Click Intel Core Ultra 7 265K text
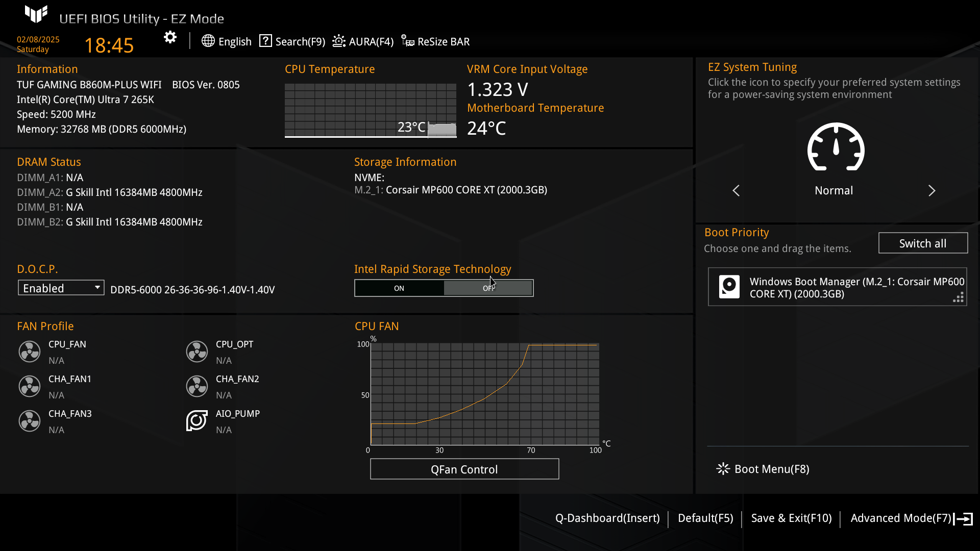This screenshot has height=551, width=980. (85, 99)
